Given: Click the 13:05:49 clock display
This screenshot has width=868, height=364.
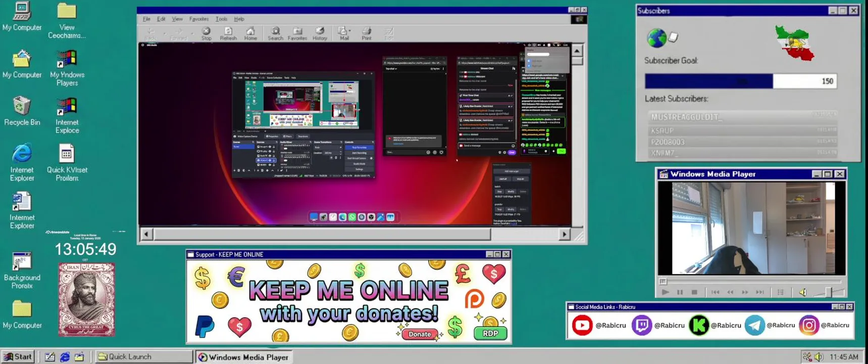Looking at the screenshot, I should click(85, 249).
